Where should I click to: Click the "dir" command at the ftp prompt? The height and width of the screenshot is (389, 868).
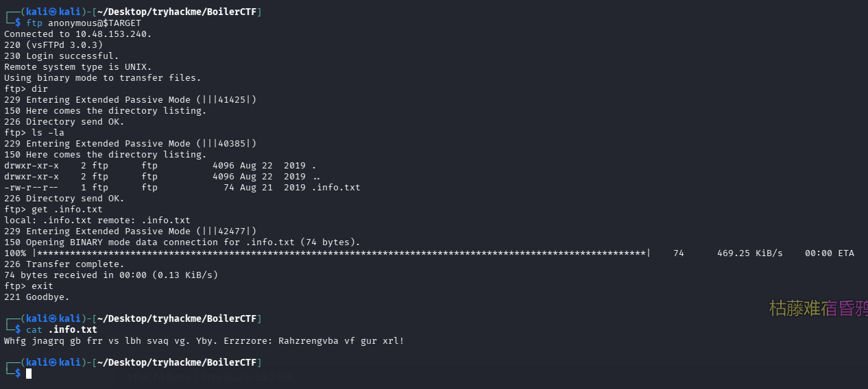coord(39,88)
